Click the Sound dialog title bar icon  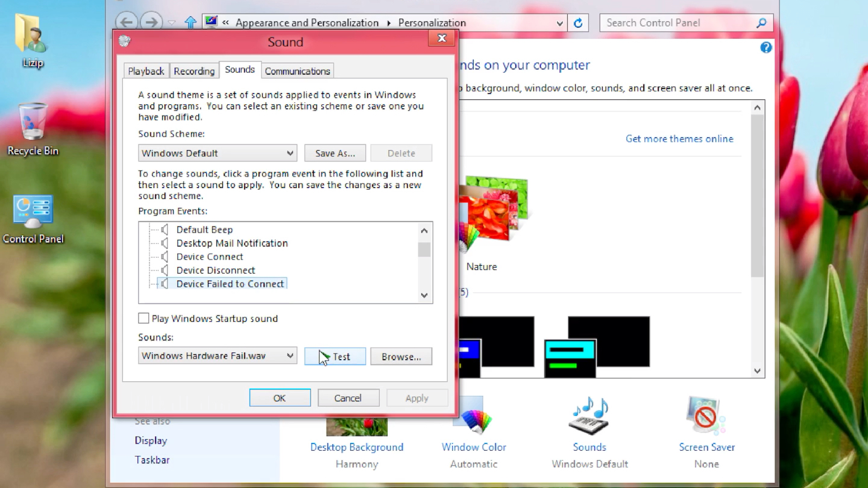click(125, 42)
